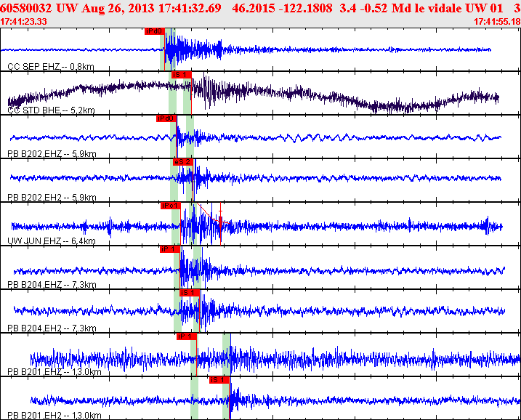
Task: Click the iP 1 pick flag on PB B204 EHZ
Action: (x=170, y=249)
